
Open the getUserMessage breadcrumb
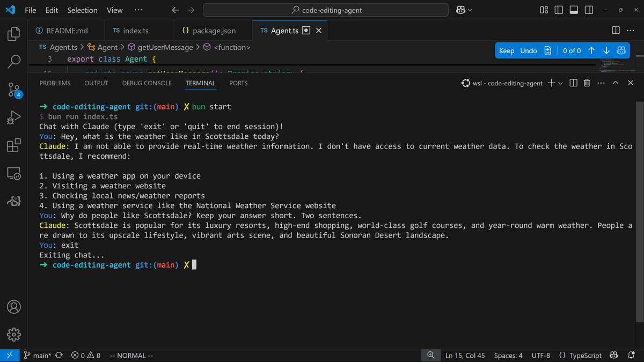coord(160,47)
